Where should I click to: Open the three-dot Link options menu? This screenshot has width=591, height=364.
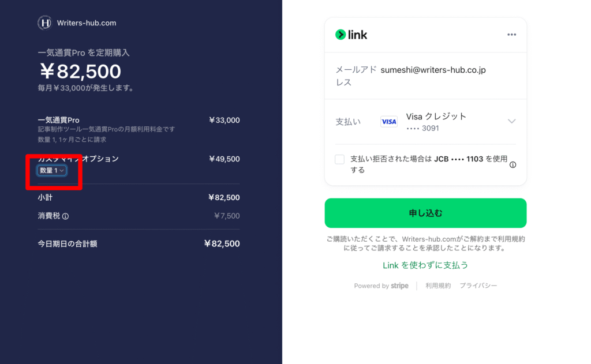point(511,35)
